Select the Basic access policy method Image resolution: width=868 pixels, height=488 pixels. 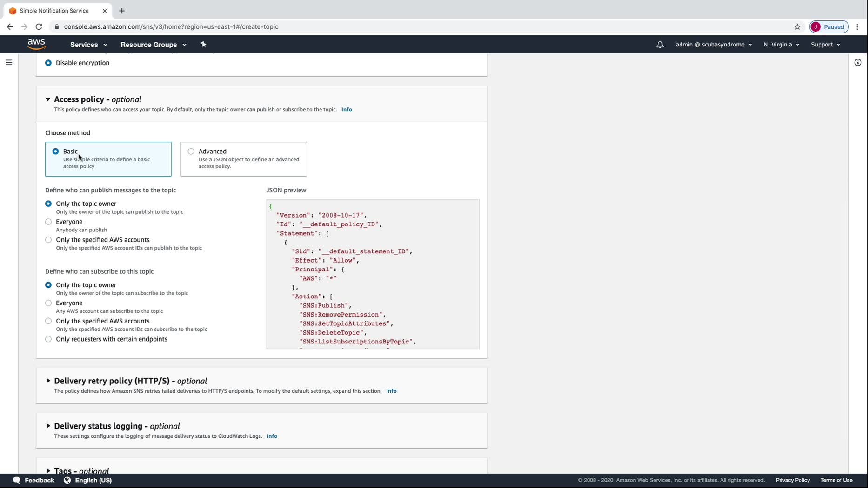56,151
